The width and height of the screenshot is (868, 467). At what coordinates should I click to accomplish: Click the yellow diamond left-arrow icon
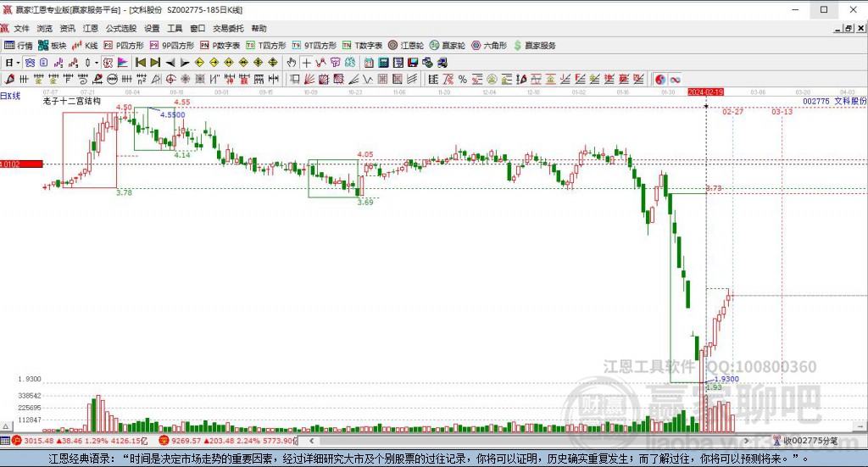(x=199, y=63)
